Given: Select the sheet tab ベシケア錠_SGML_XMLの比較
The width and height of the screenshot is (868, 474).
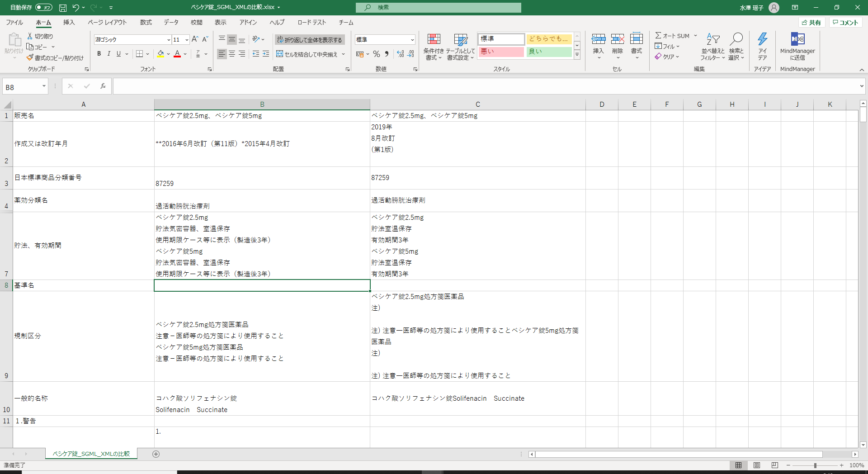Looking at the screenshot, I should (91, 454).
